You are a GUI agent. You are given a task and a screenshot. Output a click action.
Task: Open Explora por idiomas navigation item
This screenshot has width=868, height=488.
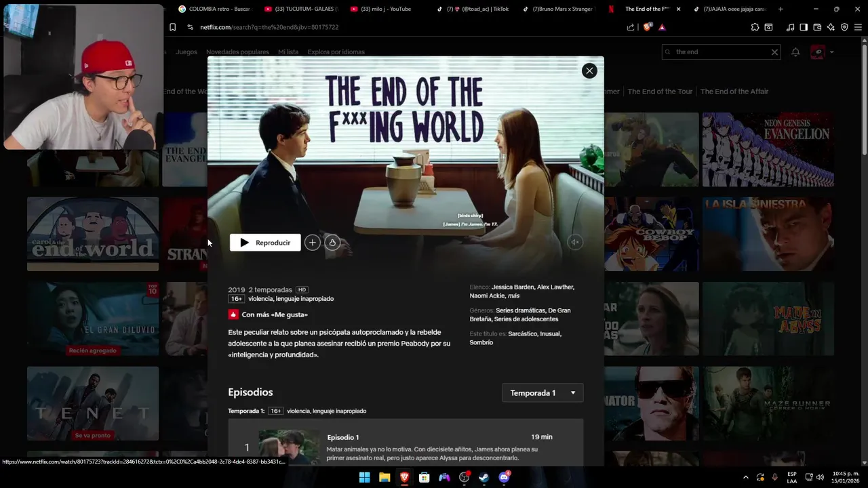tap(336, 52)
